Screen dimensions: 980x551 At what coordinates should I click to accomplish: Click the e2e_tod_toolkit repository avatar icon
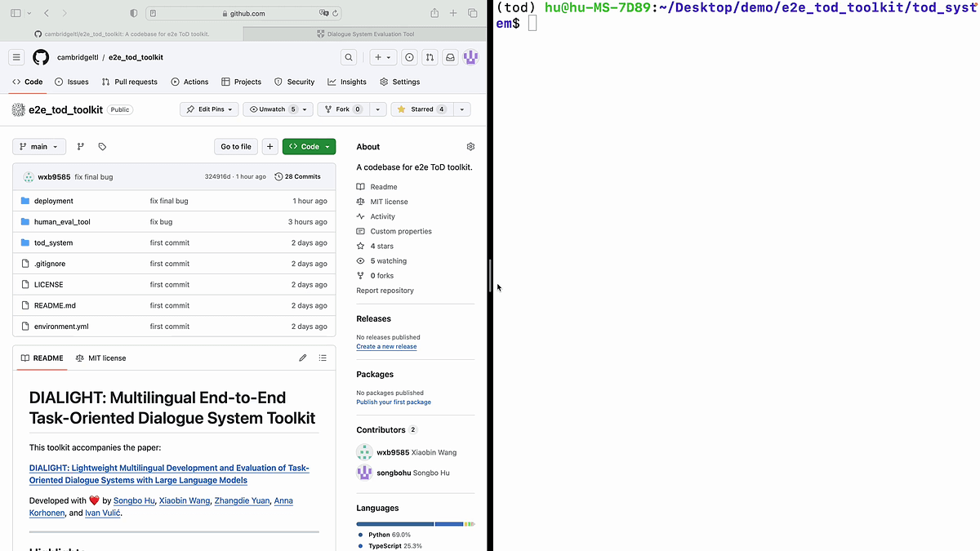click(x=18, y=109)
